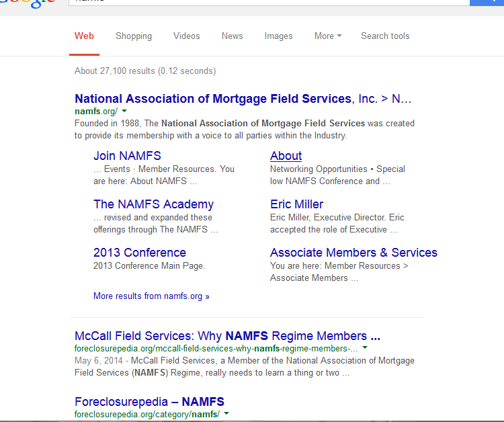The image size is (504, 422).
Task: Open the 2013 Conference sitelink
Action: coord(140,253)
